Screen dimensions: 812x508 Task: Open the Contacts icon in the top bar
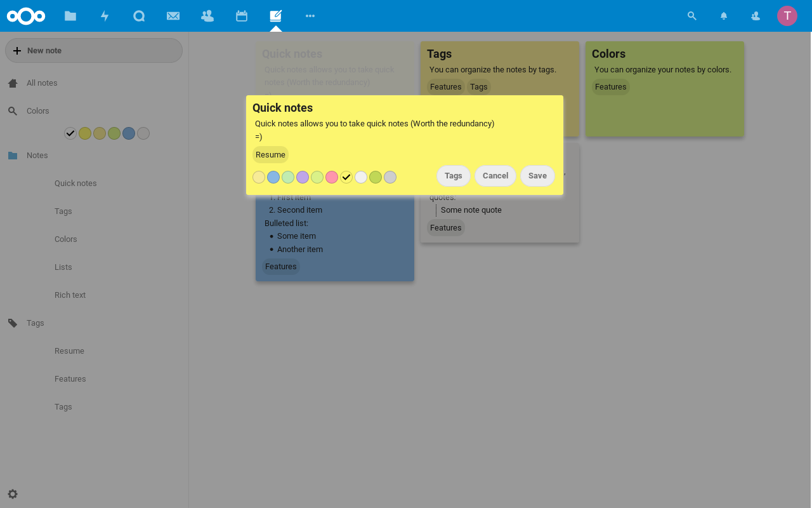tap(207, 16)
